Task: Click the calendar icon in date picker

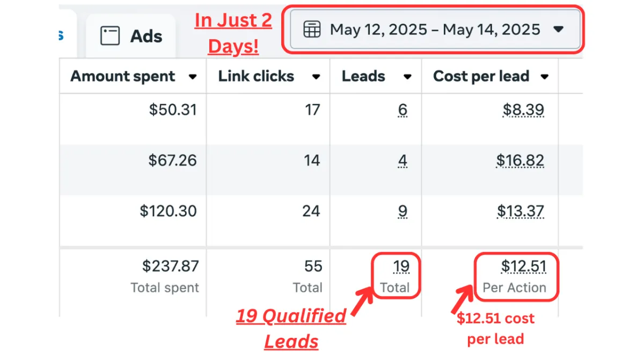Action: pyautogui.click(x=312, y=29)
